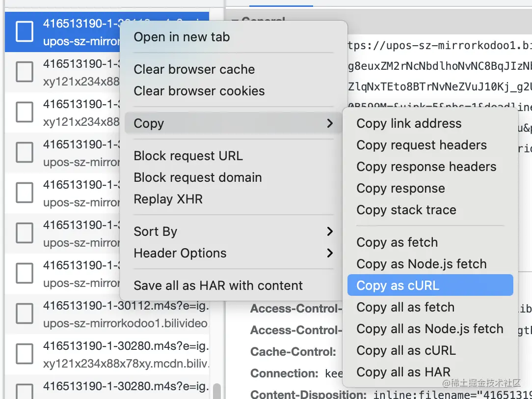
Task: Tick the checkbox of the highlighted blue request row
Action: click(25, 31)
